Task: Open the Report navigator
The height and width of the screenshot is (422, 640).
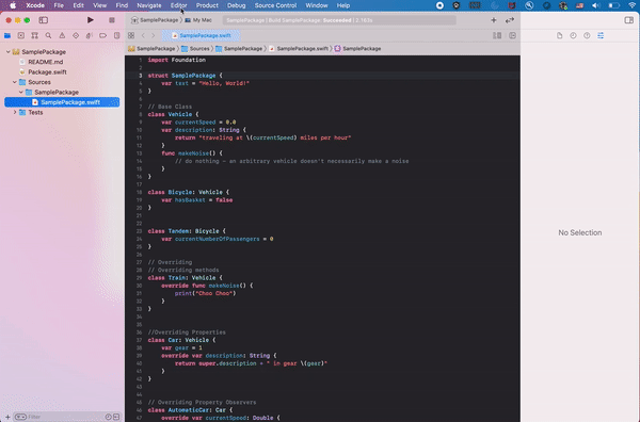Action: (x=117, y=36)
